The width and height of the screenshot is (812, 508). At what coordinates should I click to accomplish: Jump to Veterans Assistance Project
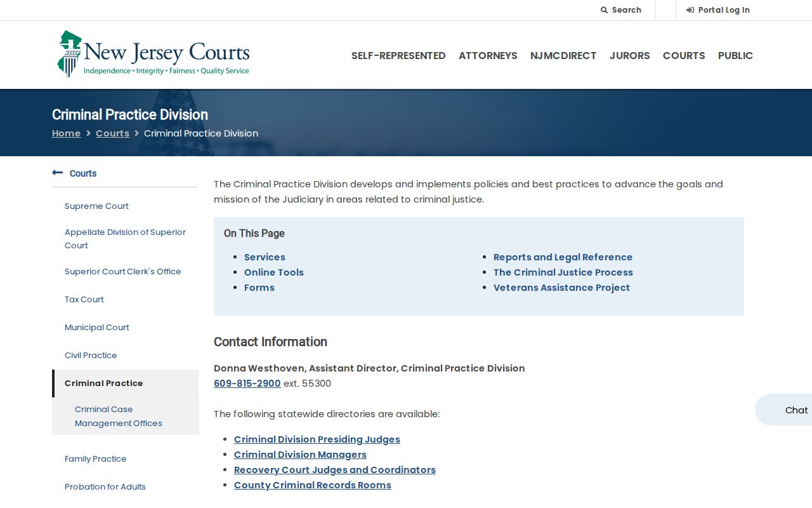coord(561,288)
